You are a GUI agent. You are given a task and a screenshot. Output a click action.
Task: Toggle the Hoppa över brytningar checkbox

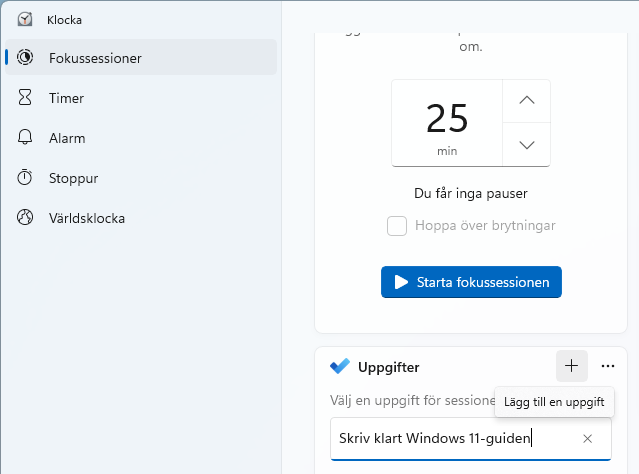click(397, 225)
